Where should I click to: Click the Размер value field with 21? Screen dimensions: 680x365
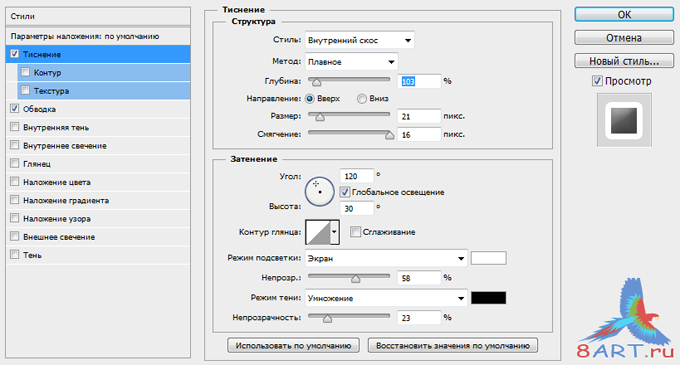419,116
